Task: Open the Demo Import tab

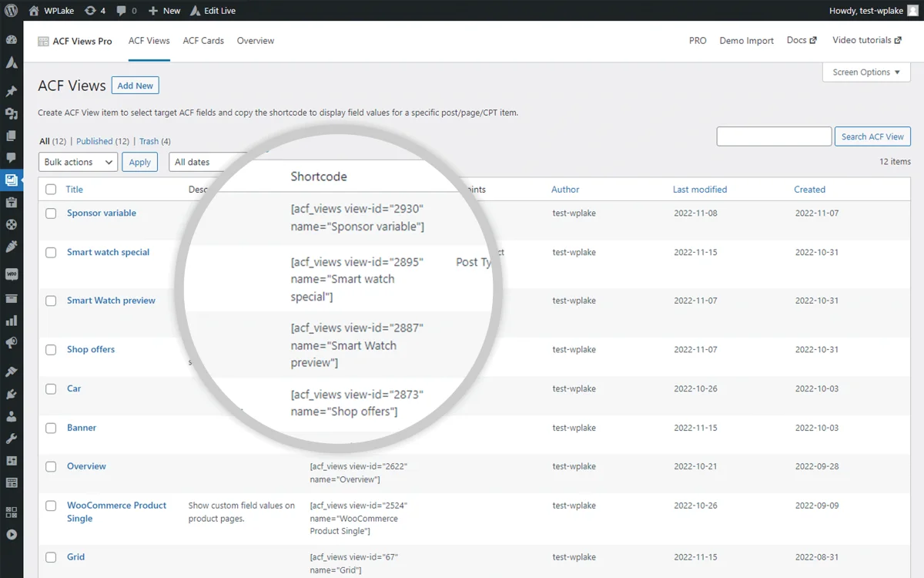Action: [x=747, y=41]
